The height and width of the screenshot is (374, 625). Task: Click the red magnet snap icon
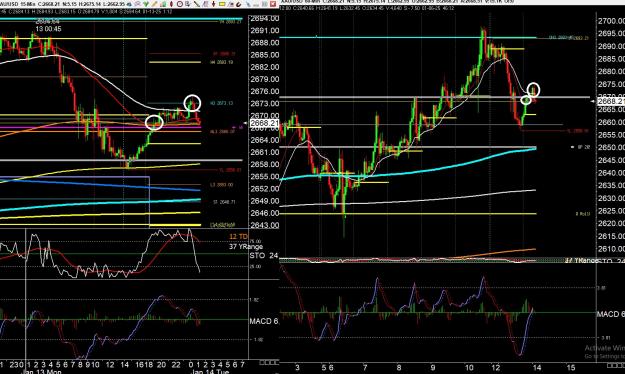pos(238,4)
